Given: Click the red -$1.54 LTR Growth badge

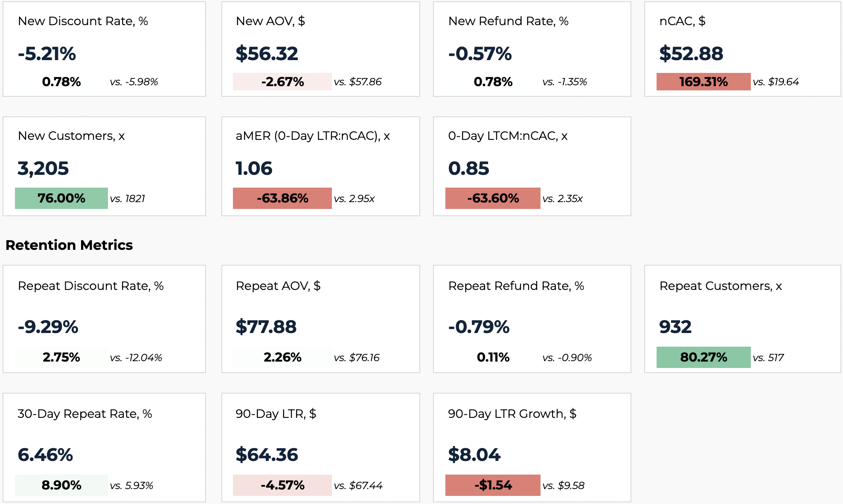Looking at the screenshot, I should (493, 485).
